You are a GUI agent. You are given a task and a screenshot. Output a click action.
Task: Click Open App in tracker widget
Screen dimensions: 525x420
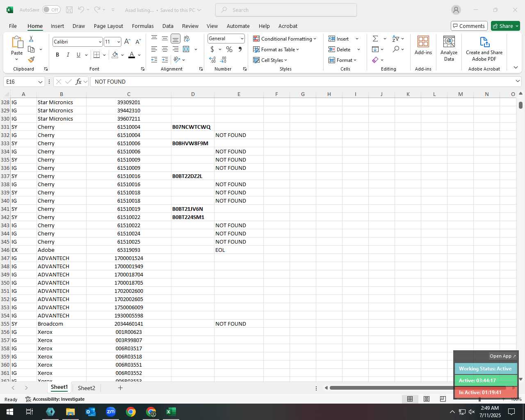(x=503, y=356)
